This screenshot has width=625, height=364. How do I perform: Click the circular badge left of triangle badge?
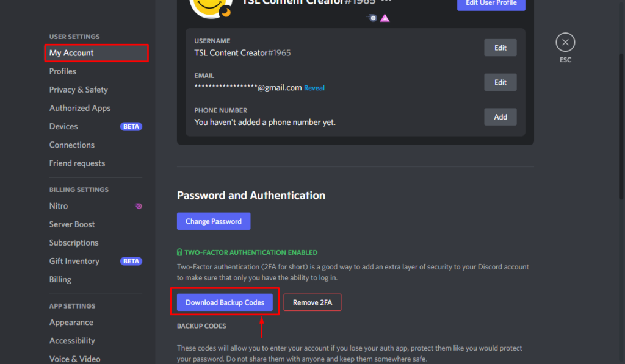pyautogui.click(x=372, y=18)
